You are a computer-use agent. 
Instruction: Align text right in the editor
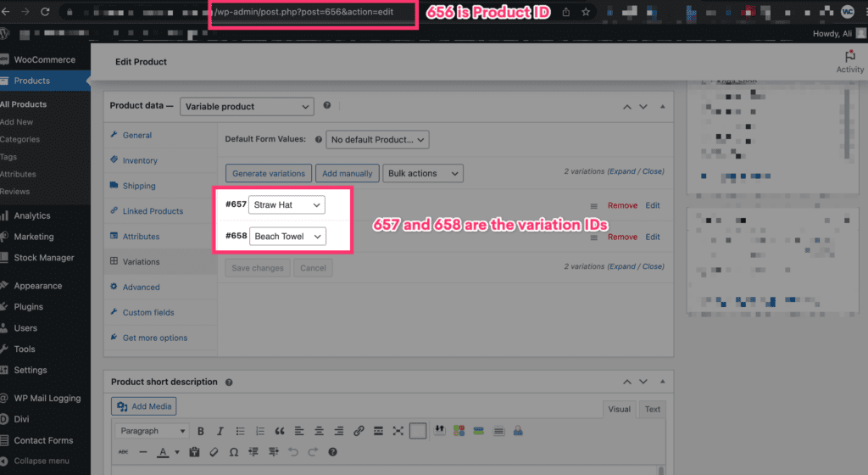pyautogui.click(x=339, y=431)
